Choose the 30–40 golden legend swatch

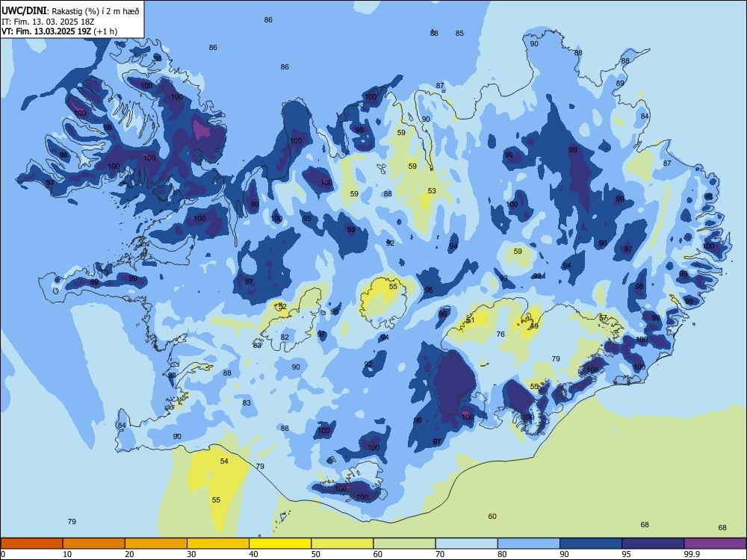pos(218,544)
